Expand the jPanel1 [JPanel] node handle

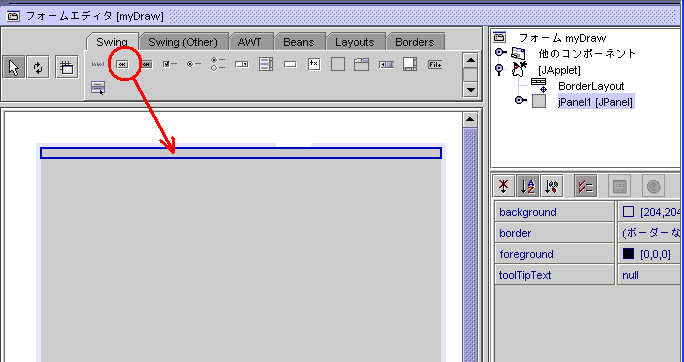(x=520, y=101)
